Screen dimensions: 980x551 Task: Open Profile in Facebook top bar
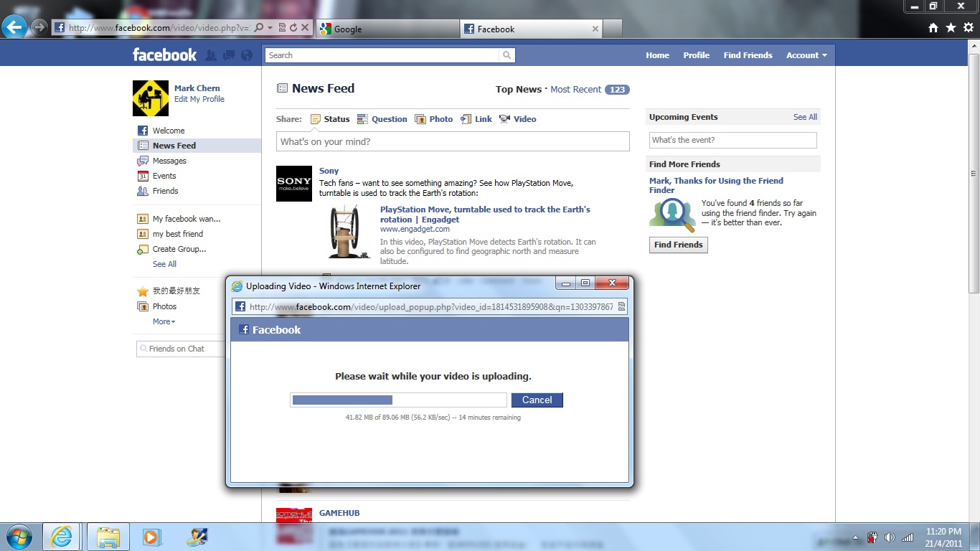[x=696, y=55]
